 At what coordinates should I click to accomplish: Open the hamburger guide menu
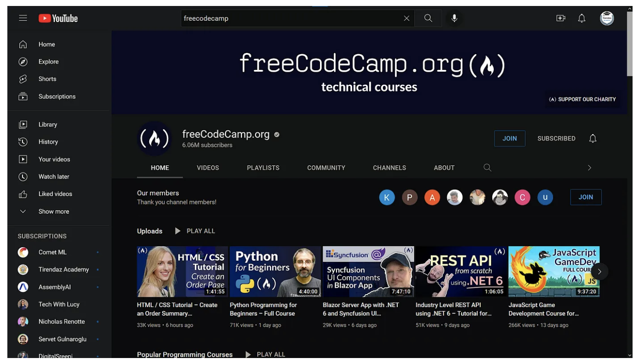[23, 18]
